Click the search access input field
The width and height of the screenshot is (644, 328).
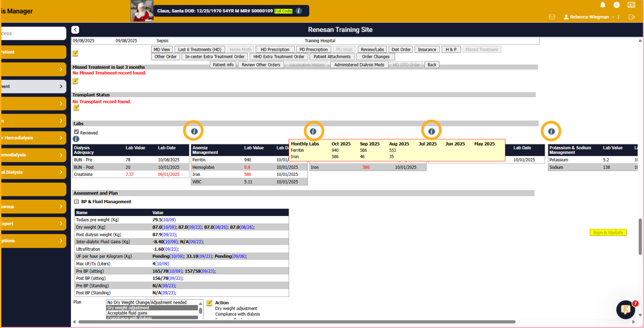click(x=34, y=34)
